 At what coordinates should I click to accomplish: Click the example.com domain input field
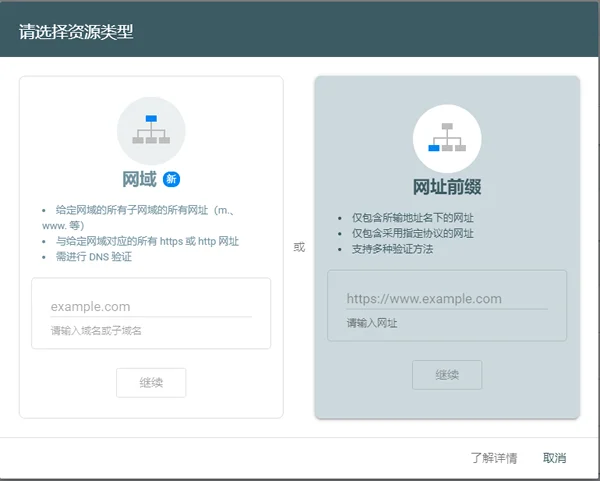click(151, 307)
